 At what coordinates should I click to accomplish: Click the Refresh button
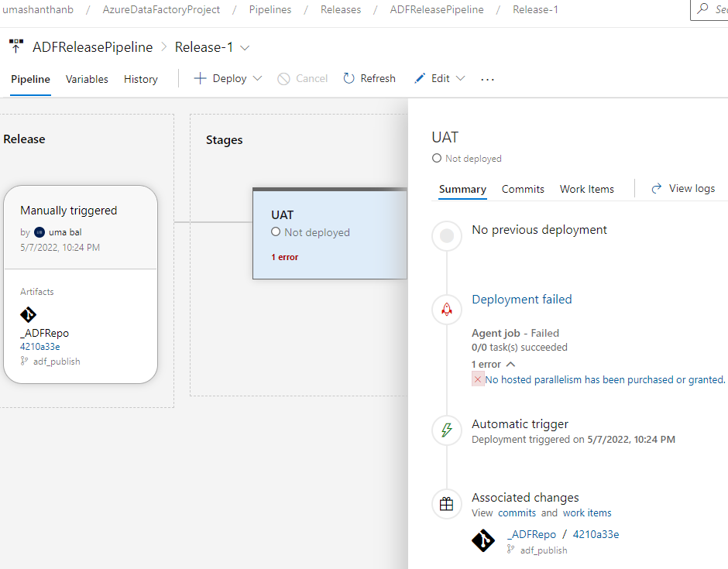[369, 78]
